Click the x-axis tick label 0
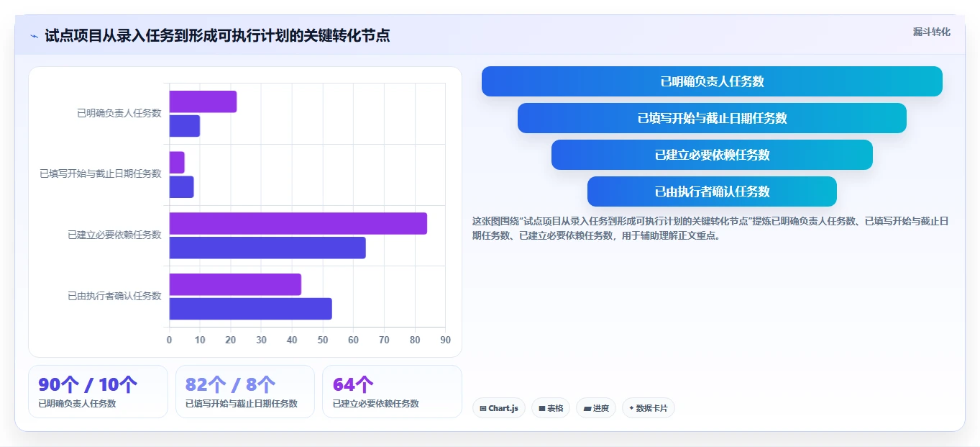Screen dimensions: 980x447 pos(170,340)
